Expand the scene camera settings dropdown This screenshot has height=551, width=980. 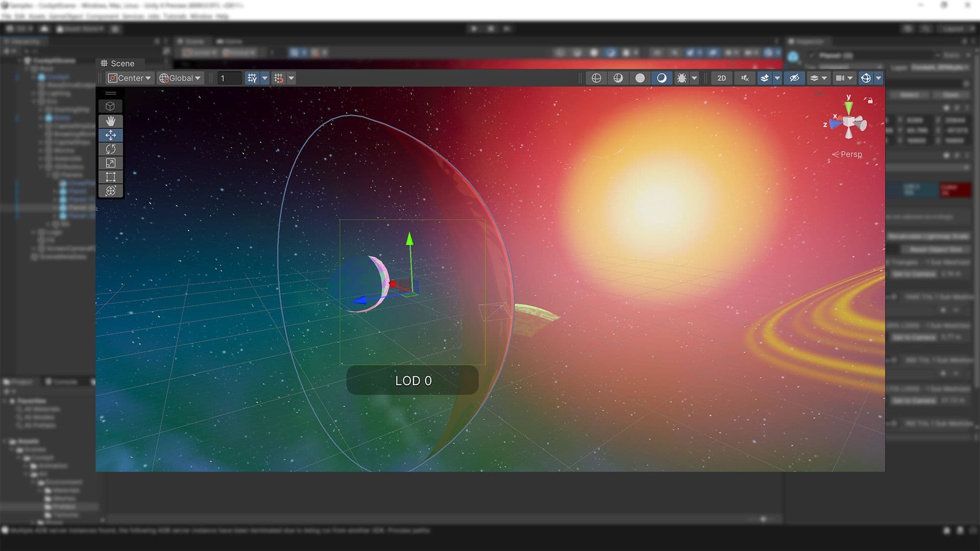click(x=850, y=78)
